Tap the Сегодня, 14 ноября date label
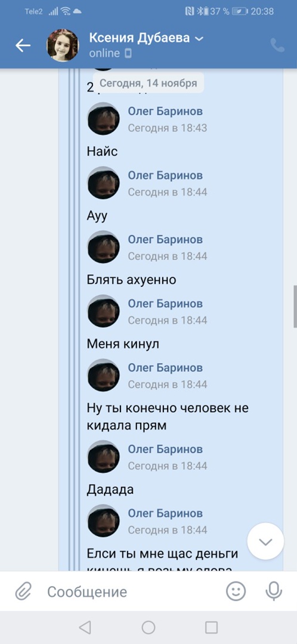This screenshot has height=644, width=297. [148, 83]
